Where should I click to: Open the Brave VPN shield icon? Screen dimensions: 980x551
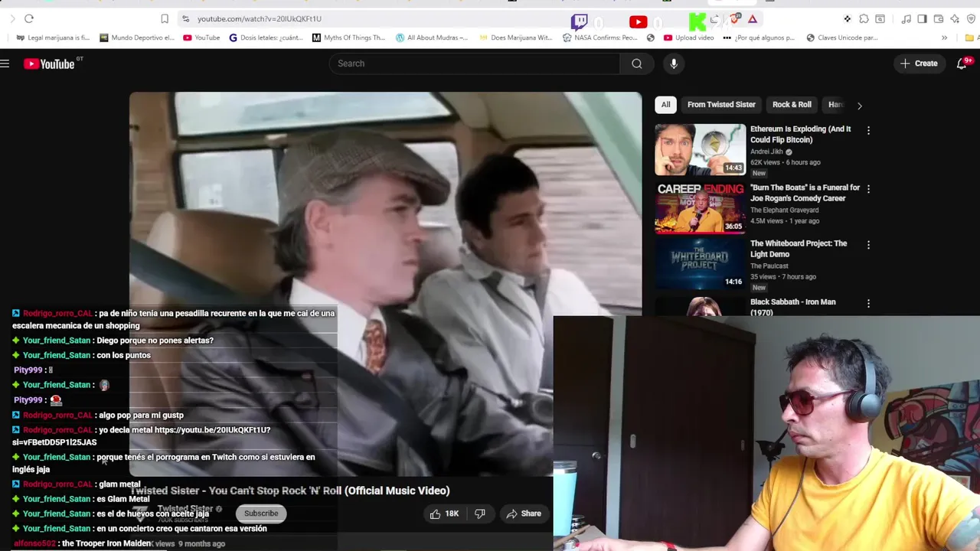(970, 19)
